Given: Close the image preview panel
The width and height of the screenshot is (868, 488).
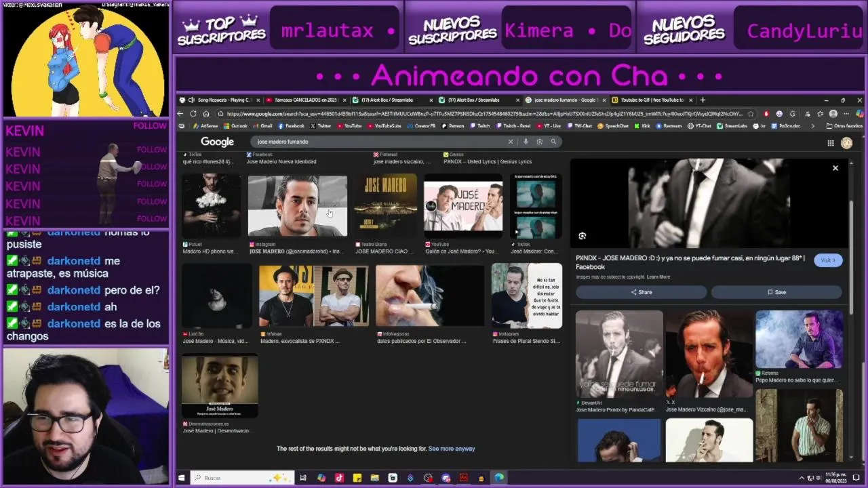Looking at the screenshot, I should click(x=835, y=168).
